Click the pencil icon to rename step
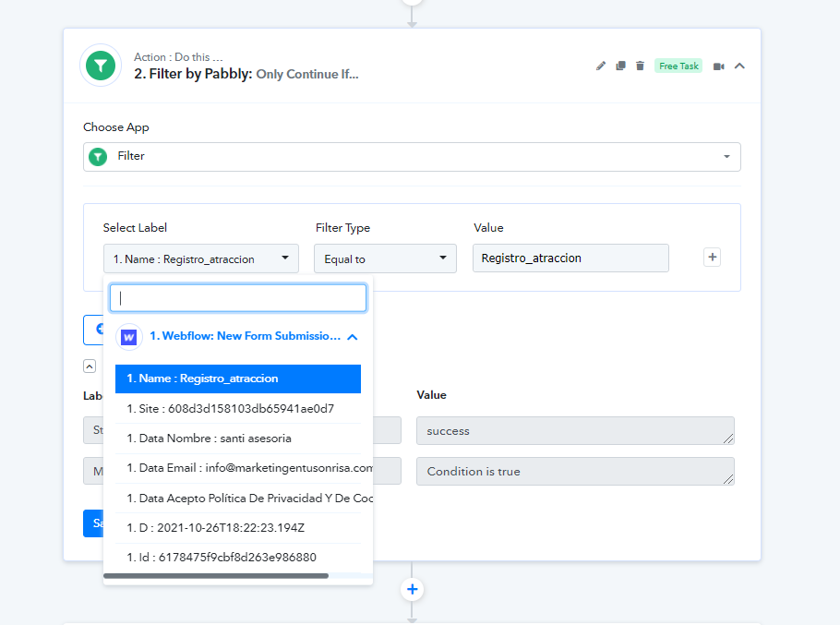 pyautogui.click(x=601, y=66)
